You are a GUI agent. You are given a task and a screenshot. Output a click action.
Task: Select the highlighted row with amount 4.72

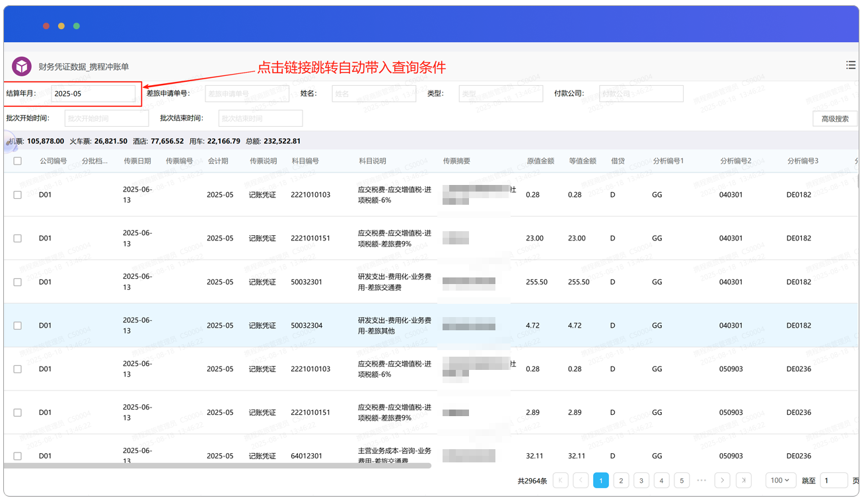tap(18, 326)
